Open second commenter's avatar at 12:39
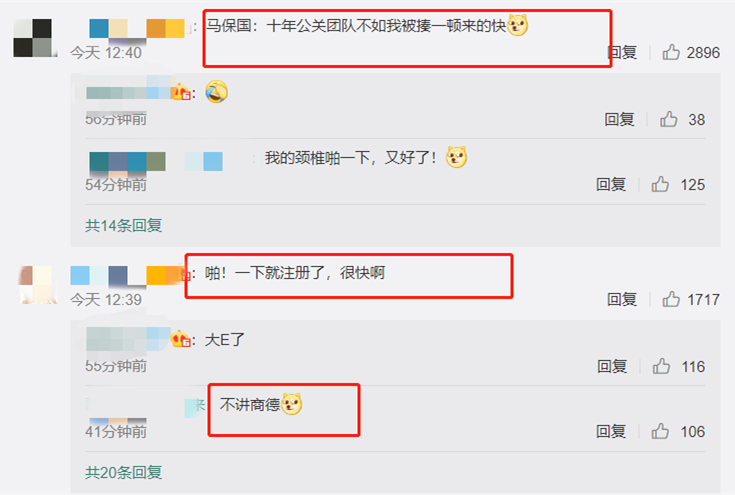 click(38, 285)
